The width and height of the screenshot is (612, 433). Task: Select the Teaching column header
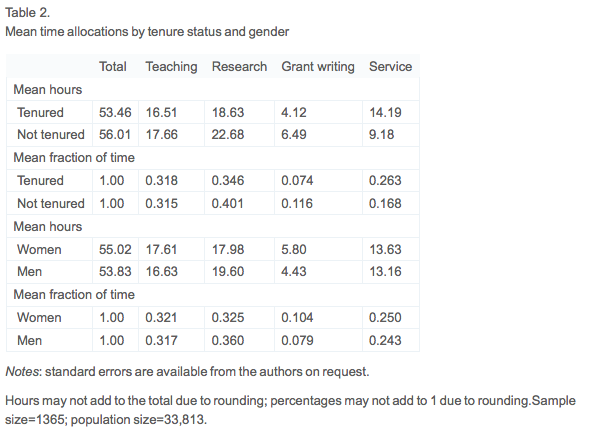(171, 67)
